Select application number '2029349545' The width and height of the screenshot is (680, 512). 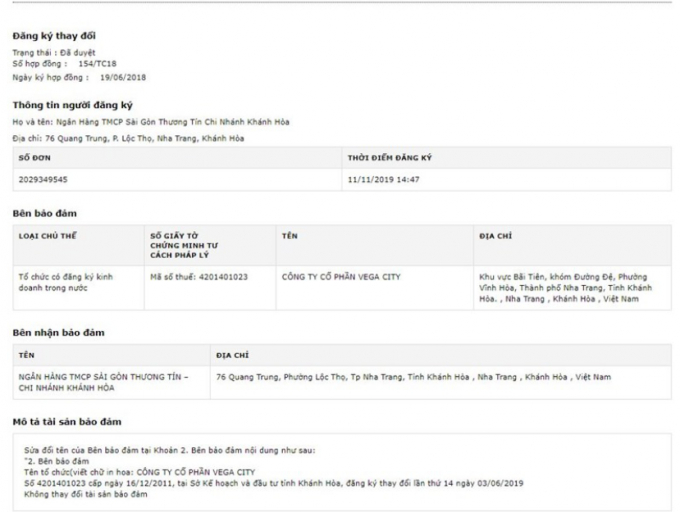[x=43, y=179]
